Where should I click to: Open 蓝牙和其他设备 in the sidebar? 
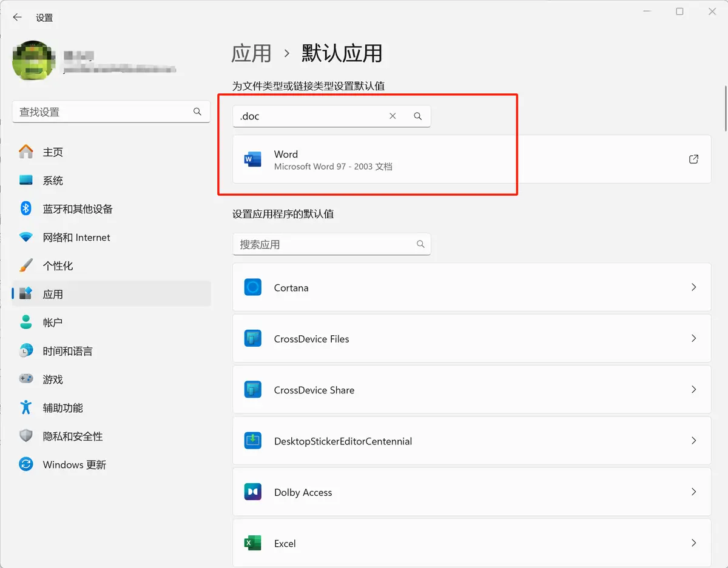(112, 209)
